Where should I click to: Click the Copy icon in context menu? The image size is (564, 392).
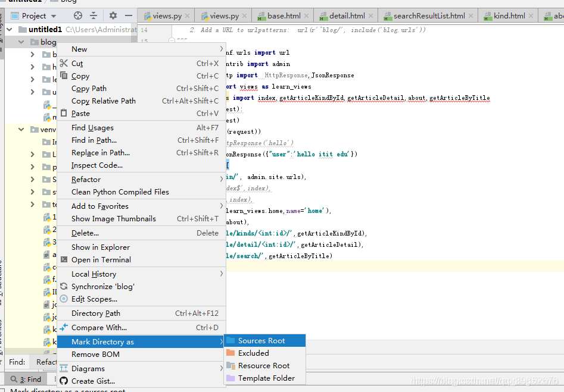pos(64,76)
